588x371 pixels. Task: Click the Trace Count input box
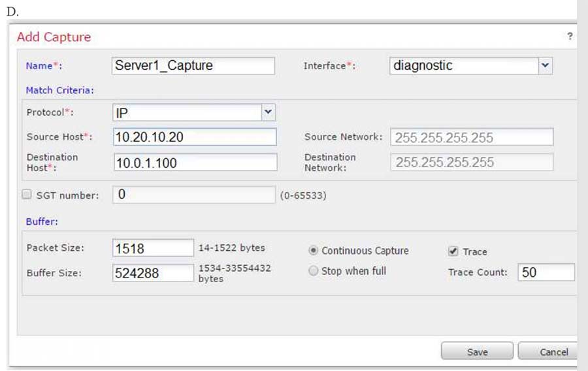pos(546,272)
